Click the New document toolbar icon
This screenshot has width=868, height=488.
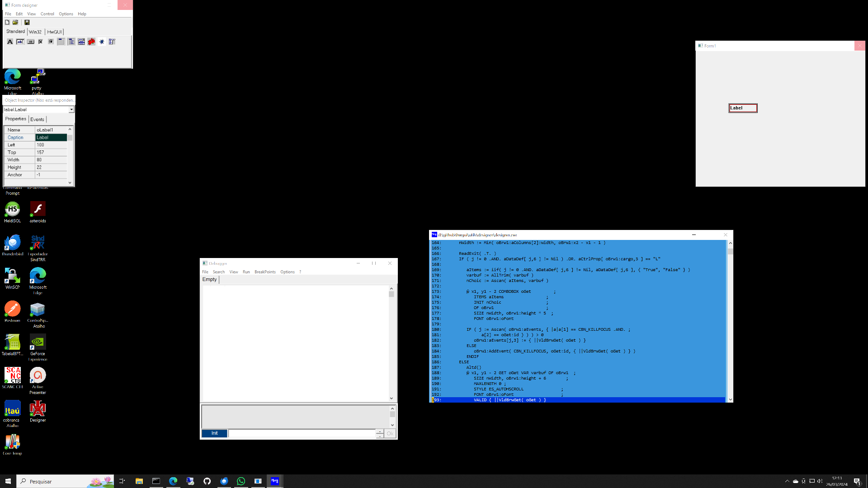coord(7,22)
